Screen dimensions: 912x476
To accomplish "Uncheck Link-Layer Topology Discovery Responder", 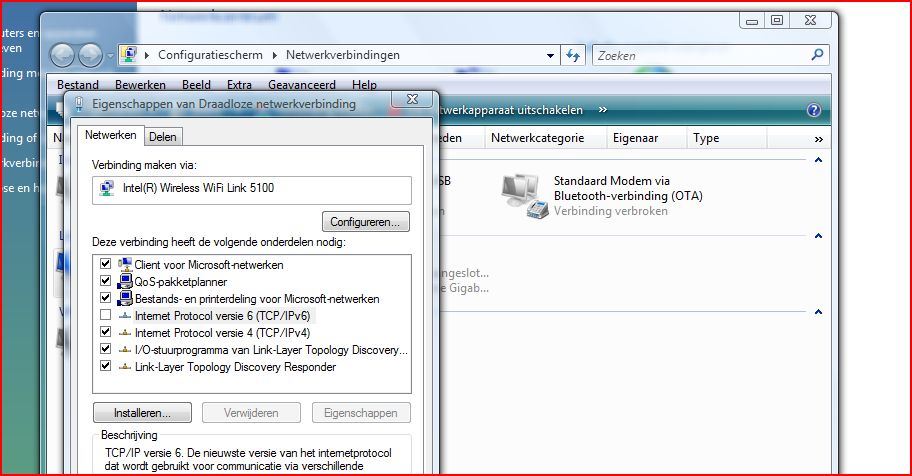I will coord(105,365).
